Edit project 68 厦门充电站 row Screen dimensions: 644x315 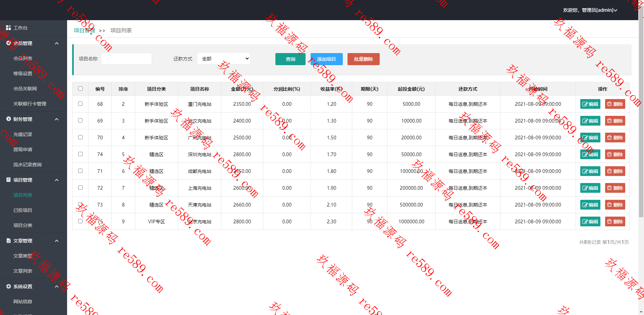[x=590, y=104]
